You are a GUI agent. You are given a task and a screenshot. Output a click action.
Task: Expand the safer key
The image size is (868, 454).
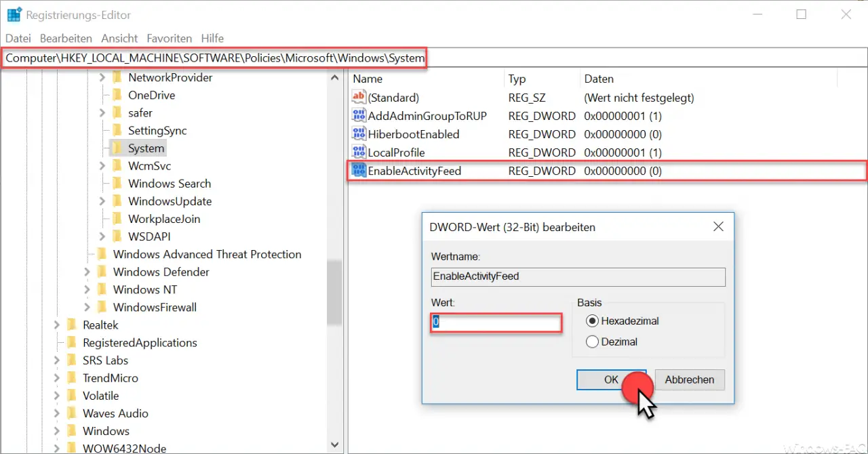(x=102, y=112)
